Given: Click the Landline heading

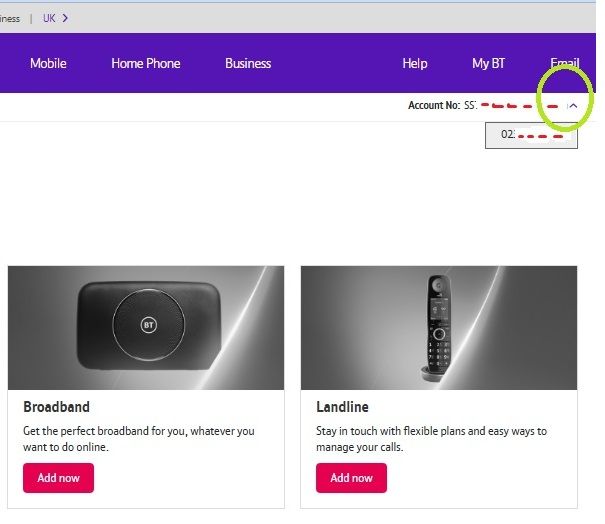Looking at the screenshot, I should coord(342,407).
